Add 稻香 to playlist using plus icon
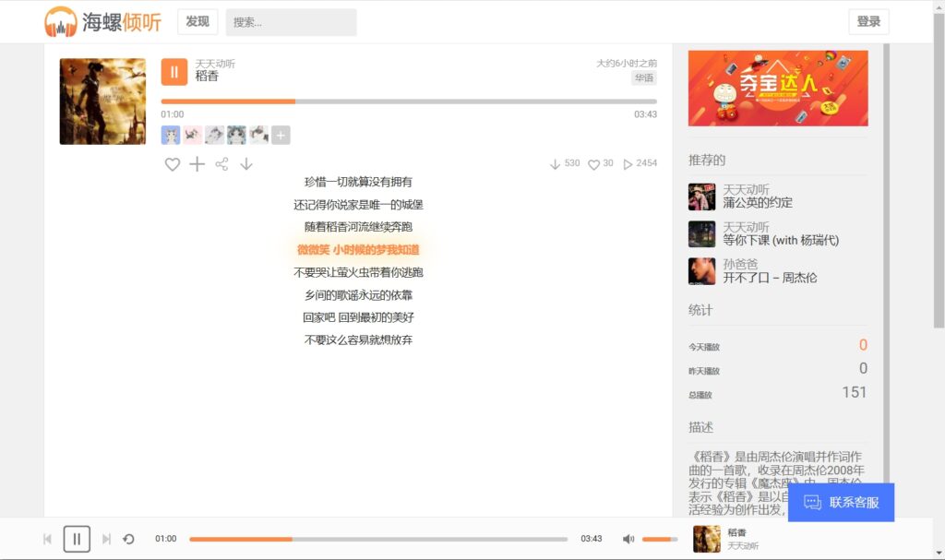945x560 pixels. pyautogui.click(x=197, y=163)
